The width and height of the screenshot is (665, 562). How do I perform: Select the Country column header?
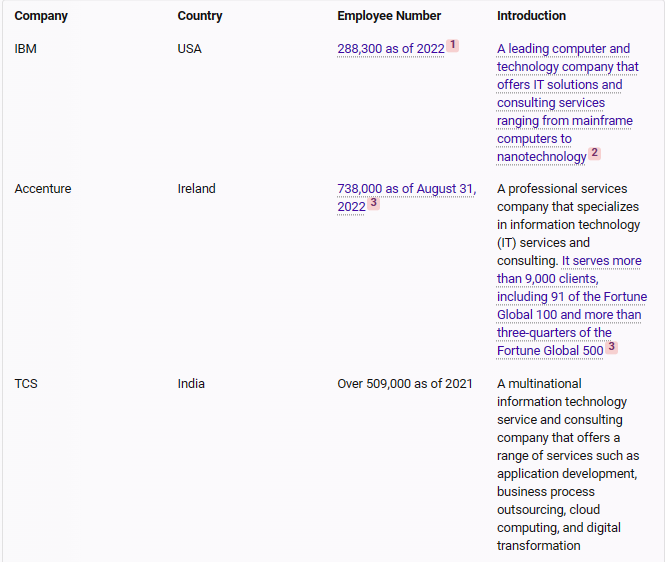[x=200, y=16]
